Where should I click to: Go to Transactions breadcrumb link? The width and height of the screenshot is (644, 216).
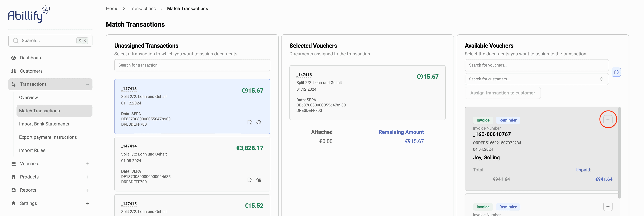coord(143,9)
